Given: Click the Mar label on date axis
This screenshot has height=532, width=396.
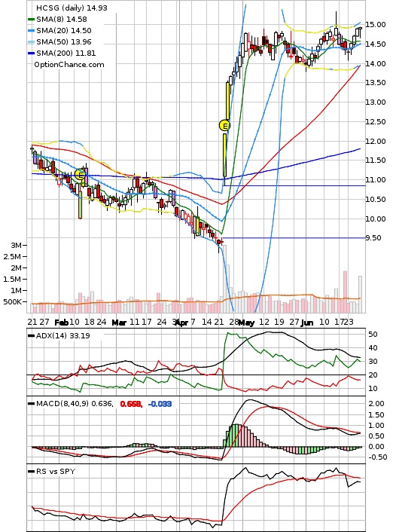Looking at the screenshot, I should [119, 323].
